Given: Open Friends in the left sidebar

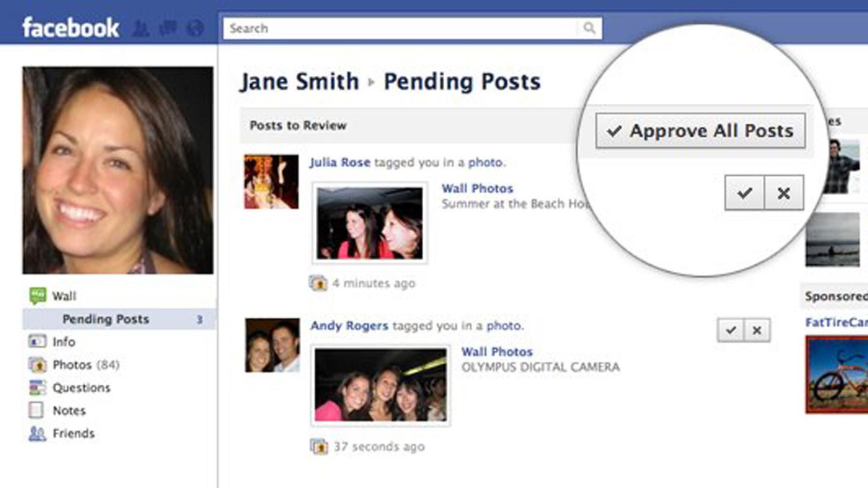Looking at the screenshot, I should 73,434.
